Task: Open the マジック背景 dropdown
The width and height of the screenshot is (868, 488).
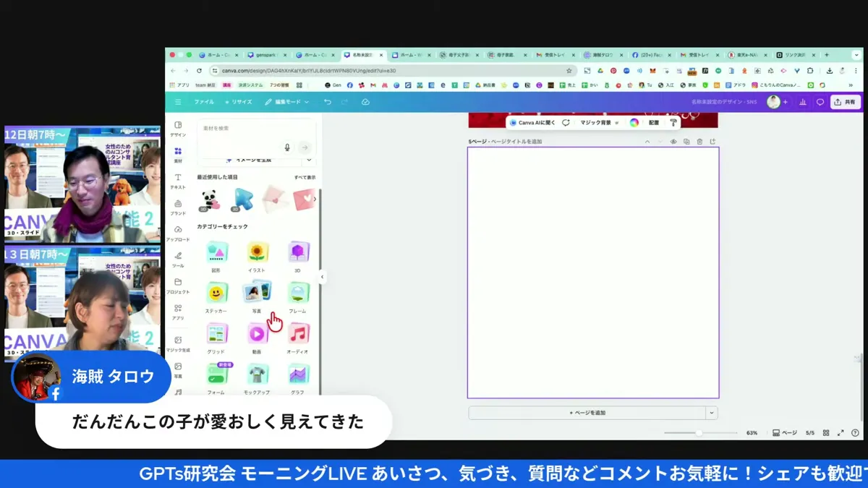Action: 600,123
